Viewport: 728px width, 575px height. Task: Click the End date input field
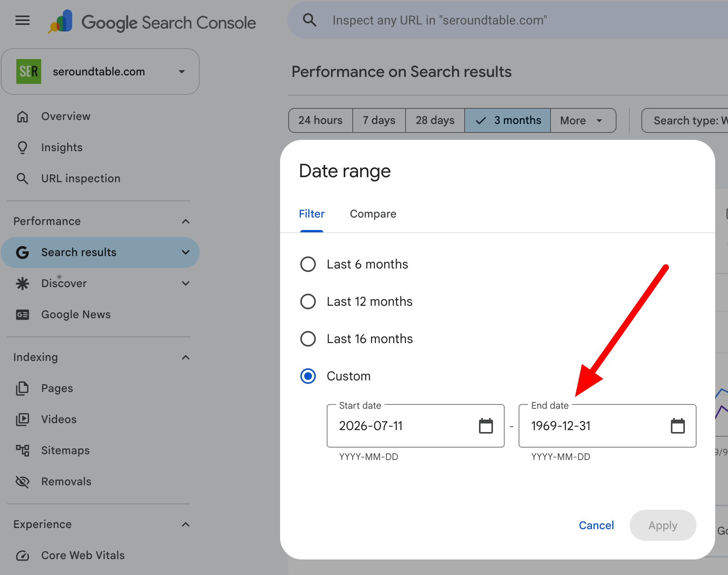click(x=608, y=426)
